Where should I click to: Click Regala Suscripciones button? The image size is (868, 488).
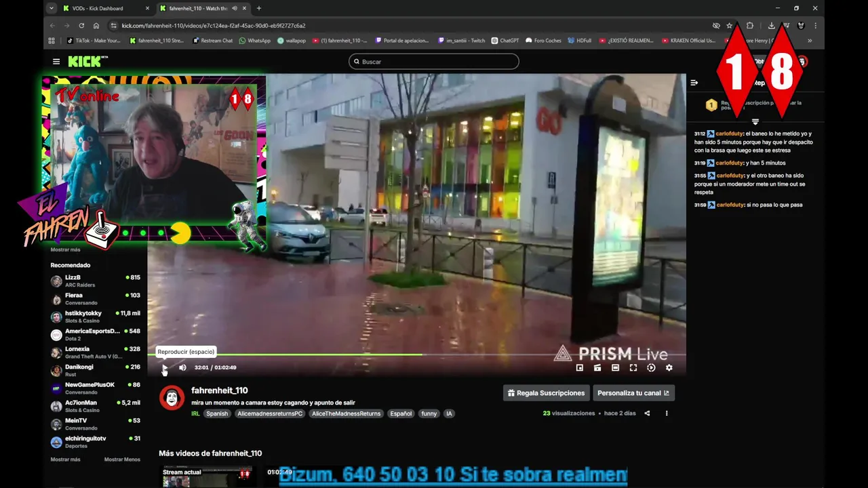(547, 393)
